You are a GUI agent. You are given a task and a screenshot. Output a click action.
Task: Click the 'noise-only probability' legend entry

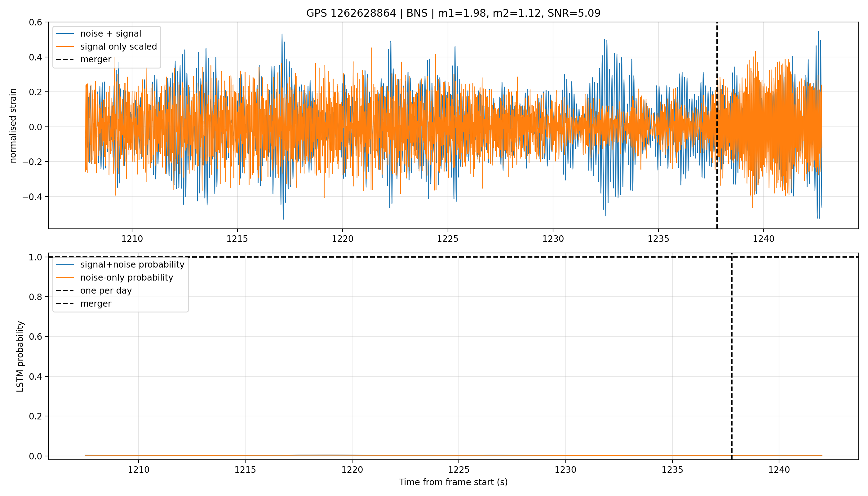[114, 278]
